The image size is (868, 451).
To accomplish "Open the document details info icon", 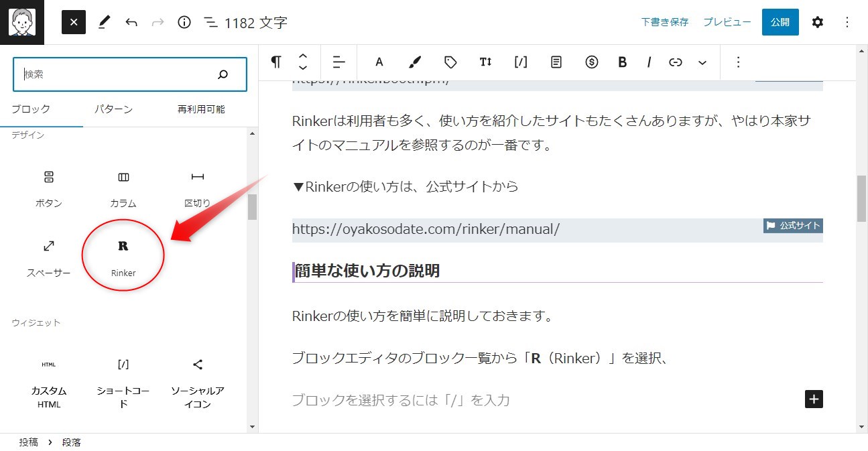I will click(x=184, y=21).
